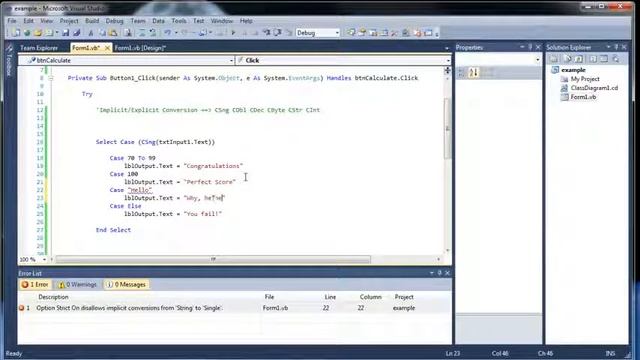
Task: Click the Open File folder icon
Action: [x=38, y=33]
